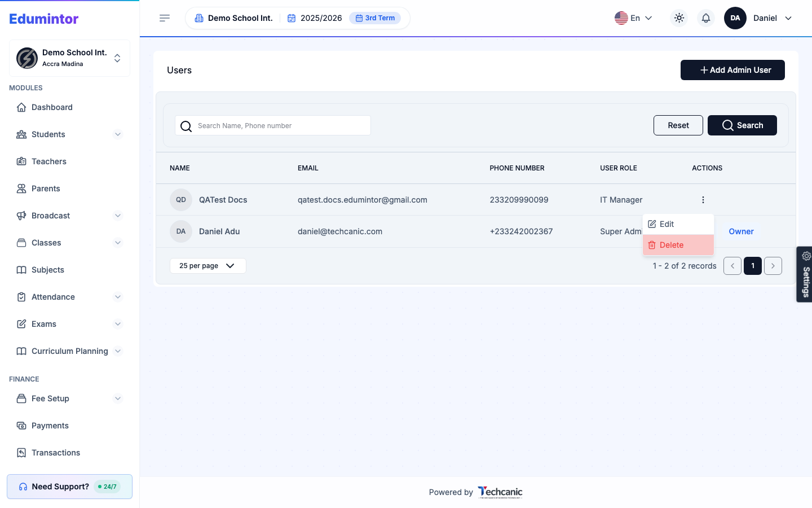Expand the Curriculum Planning chevron
This screenshot has width=812, height=508.
[118, 351]
